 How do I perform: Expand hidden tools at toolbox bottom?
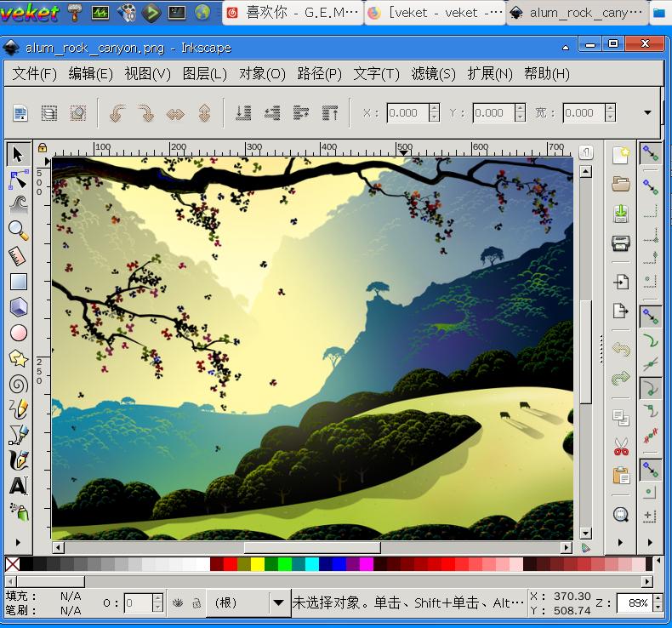(x=18, y=542)
